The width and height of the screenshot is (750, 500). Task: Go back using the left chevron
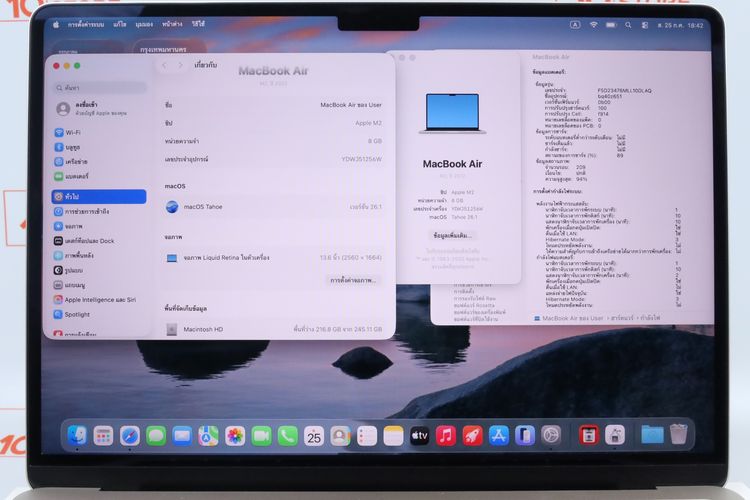165,66
